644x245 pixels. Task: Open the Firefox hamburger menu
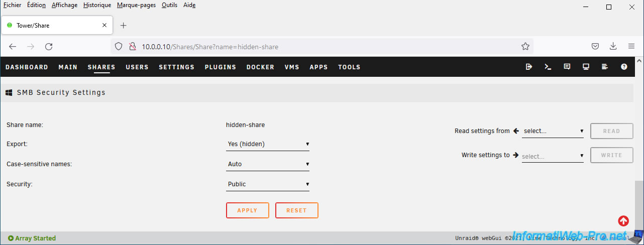tap(631, 47)
